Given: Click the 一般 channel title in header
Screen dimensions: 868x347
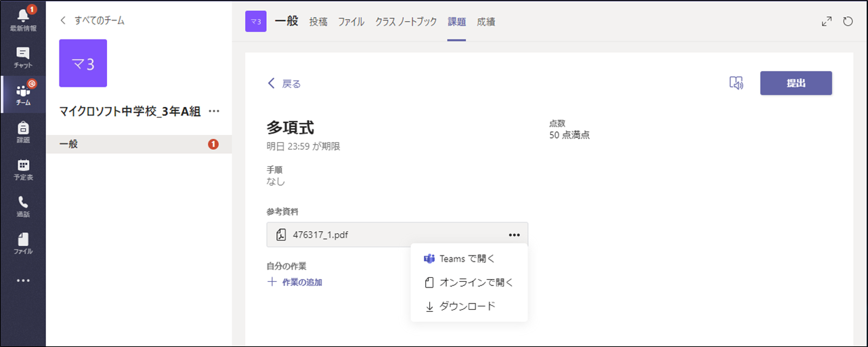Looking at the screenshot, I should pos(286,21).
